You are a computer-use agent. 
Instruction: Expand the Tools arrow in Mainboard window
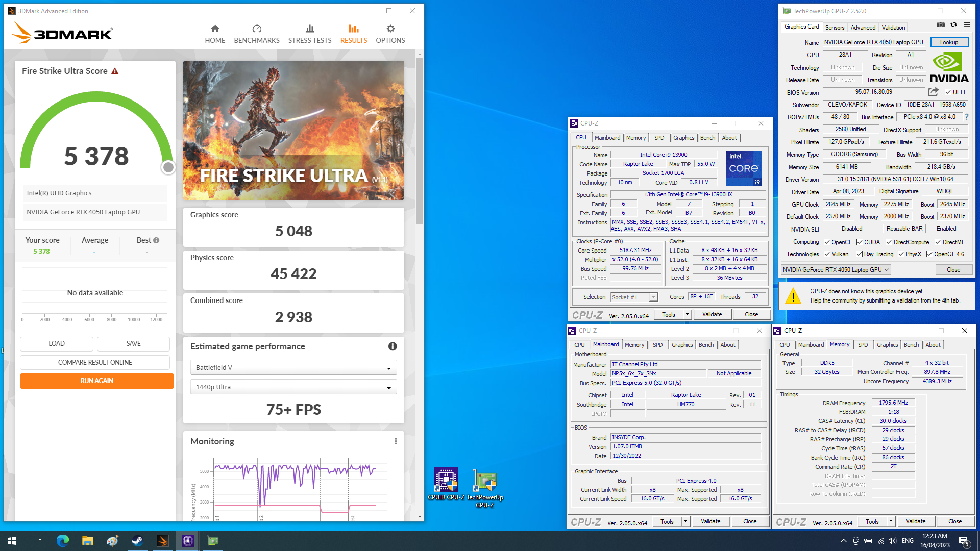tap(685, 521)
